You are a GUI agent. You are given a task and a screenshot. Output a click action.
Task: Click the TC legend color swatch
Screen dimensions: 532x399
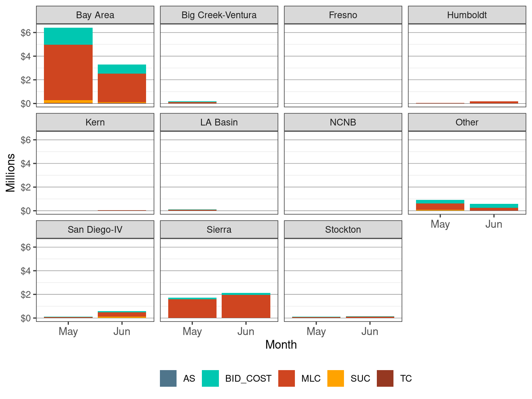coord(385,378)
